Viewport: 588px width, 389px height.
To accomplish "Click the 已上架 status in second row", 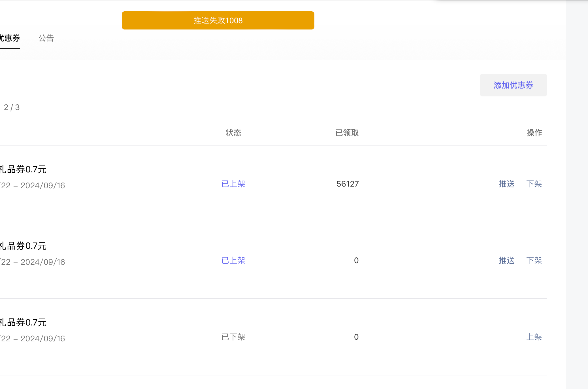I will pyautogui.click(x=233, y=260).
